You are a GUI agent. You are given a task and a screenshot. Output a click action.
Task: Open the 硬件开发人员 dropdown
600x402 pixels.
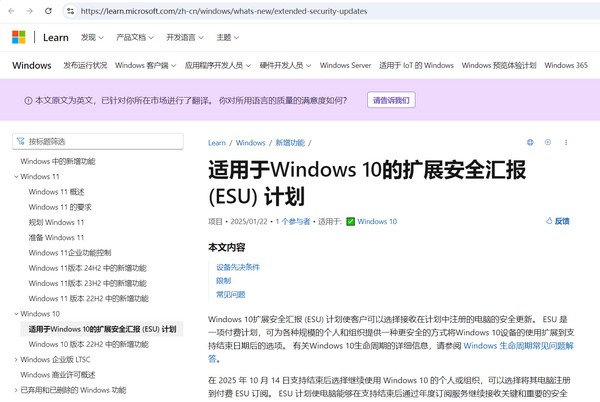(285, 65)
